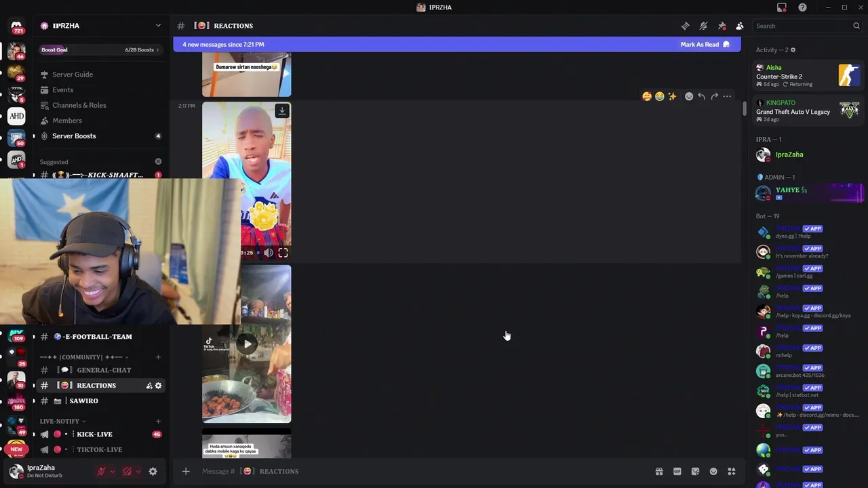Open the GENERAL-CHAT channel
The image size is (868, 488).
pos(100,370)
